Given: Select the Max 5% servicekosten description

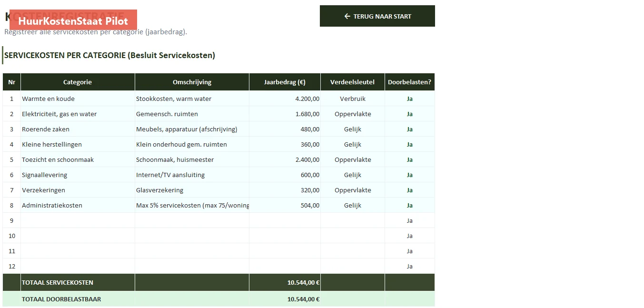Looking at the screenshot, I should pos(192,205).
